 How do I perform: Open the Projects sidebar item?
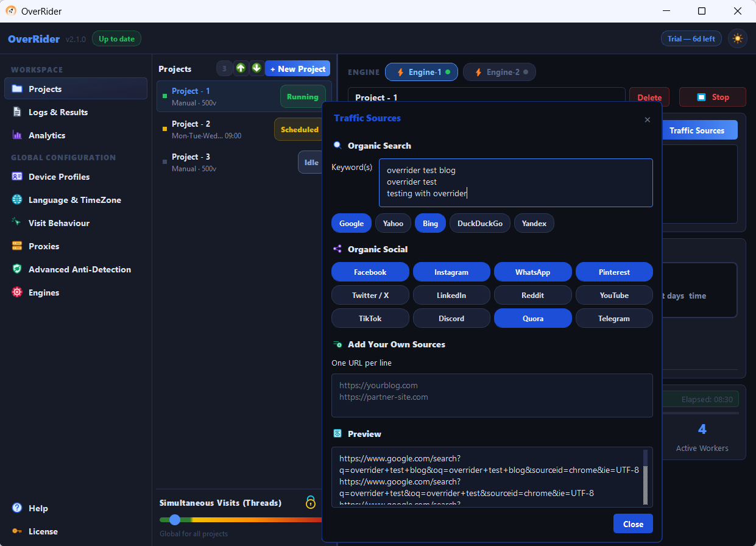76,89
